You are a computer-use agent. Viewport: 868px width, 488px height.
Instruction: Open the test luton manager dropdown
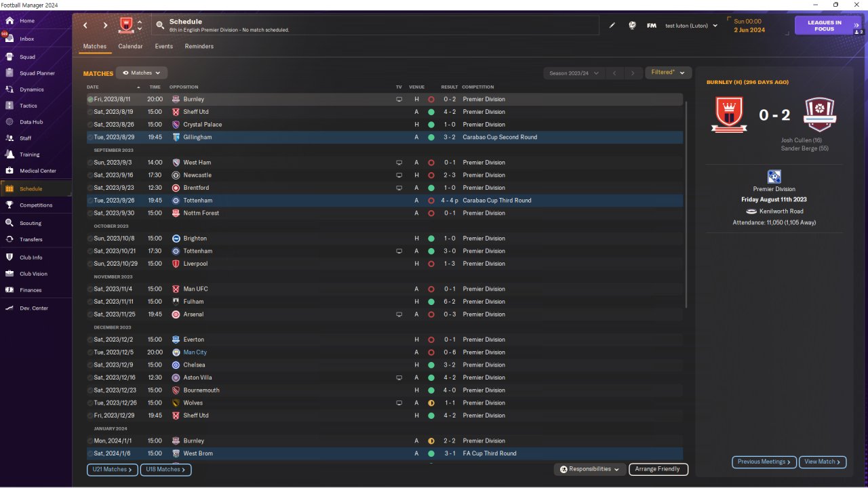coord(691,26)
